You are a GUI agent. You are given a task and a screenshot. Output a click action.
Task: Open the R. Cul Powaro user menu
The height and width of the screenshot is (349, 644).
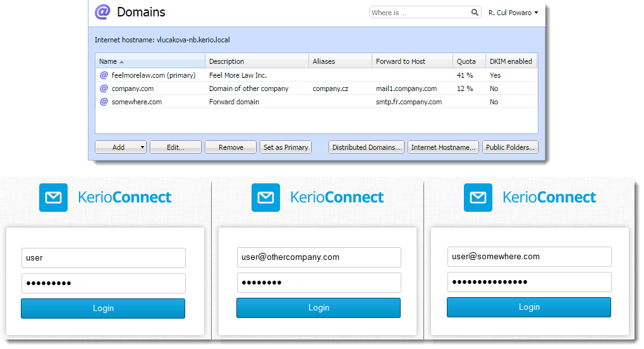coord(513,13)
